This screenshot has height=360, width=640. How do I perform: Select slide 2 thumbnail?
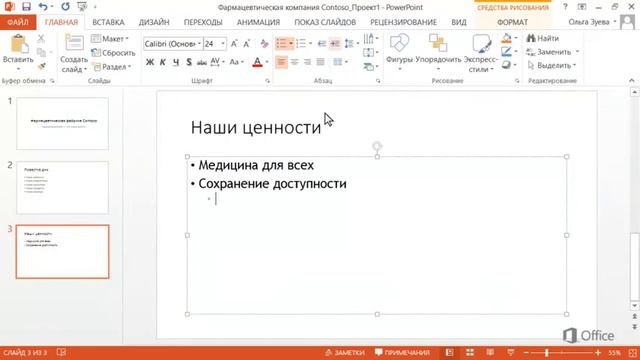(x=62, y=187)
